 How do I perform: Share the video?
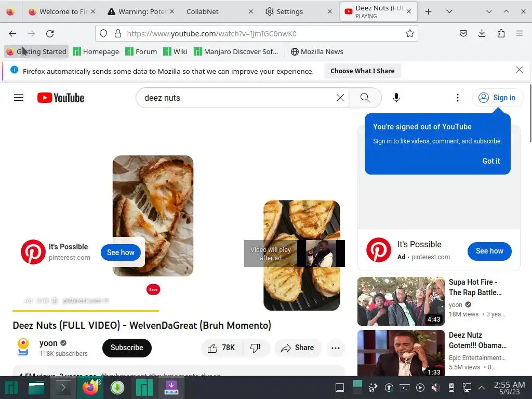point(298,348)
